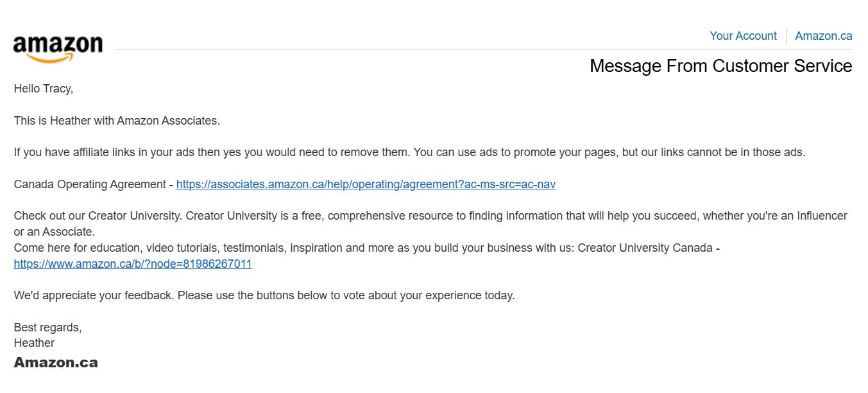868x393 pixels.
Task: Click the signature name 'Heather'
Action: pos(34,343)
